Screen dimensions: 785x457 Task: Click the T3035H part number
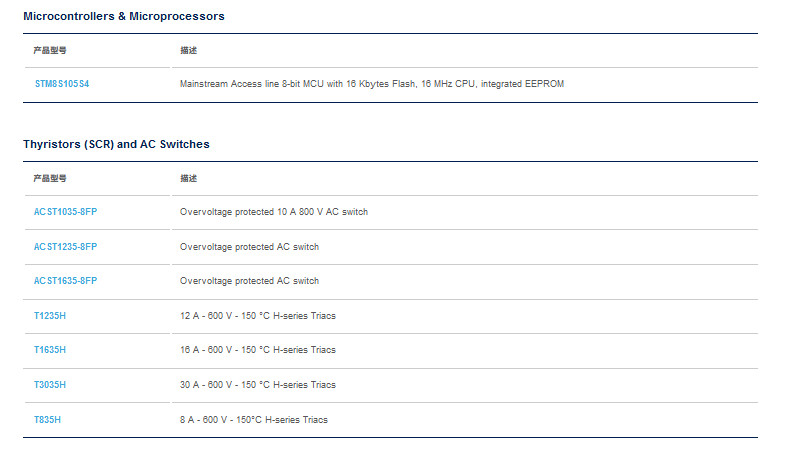pyautogui.click(x=50, y=385)
